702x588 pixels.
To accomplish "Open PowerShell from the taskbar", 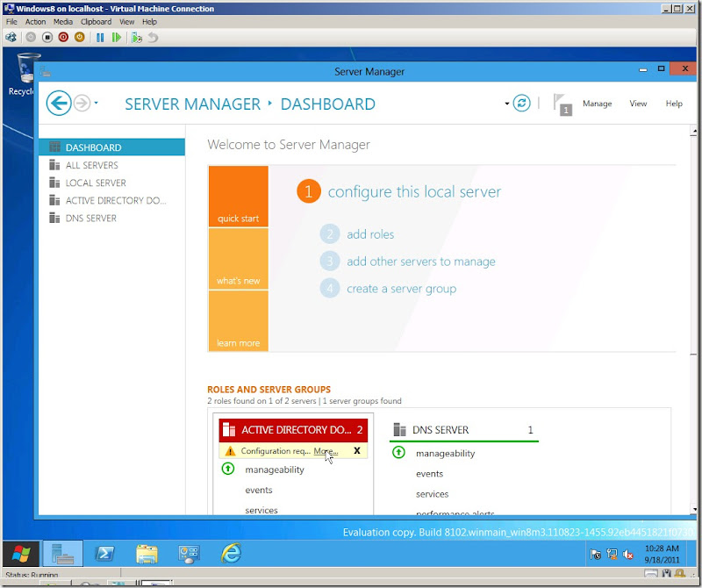I will [104, 554].
